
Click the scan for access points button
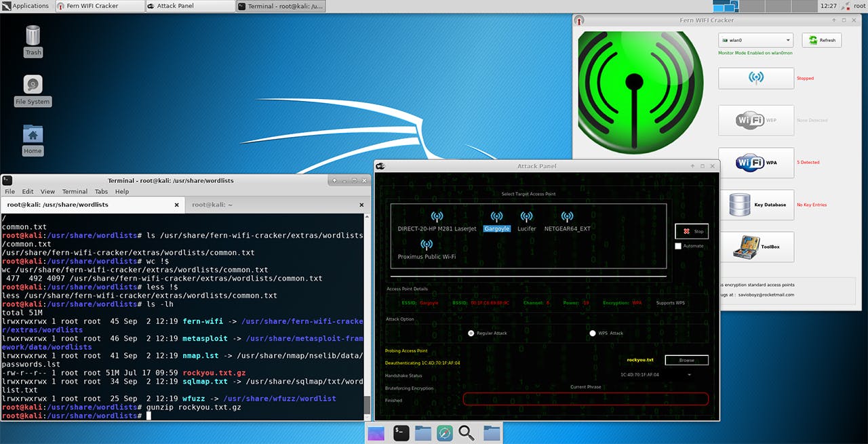click(755, 79)
